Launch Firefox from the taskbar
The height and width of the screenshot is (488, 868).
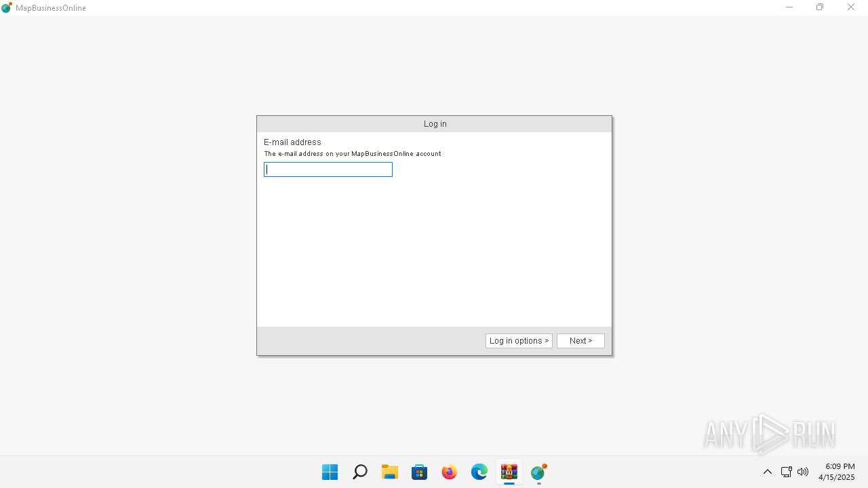coord(450,472)
